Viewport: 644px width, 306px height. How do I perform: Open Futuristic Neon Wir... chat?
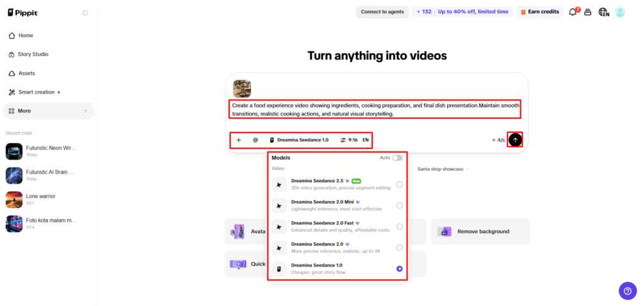click(48, 151)
